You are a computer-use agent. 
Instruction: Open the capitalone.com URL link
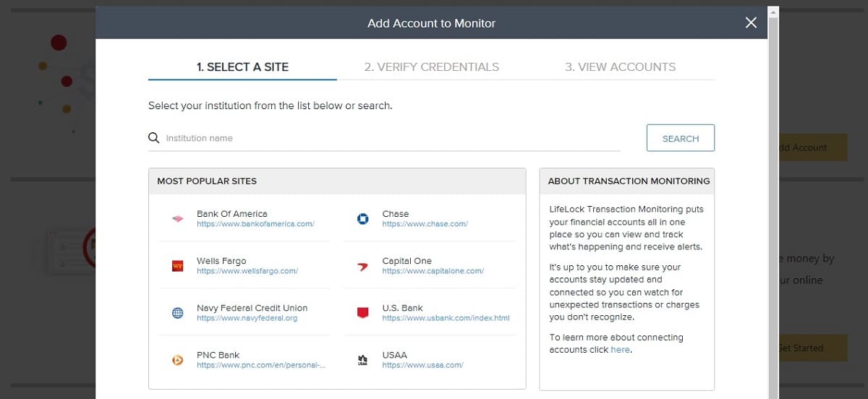(x=433, y=271)
